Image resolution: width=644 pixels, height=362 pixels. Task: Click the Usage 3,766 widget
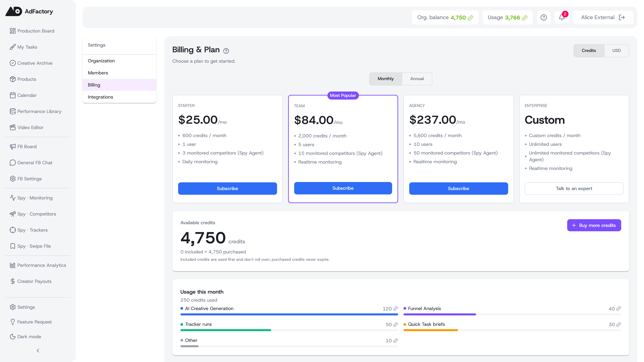click(x=507, y=17)
